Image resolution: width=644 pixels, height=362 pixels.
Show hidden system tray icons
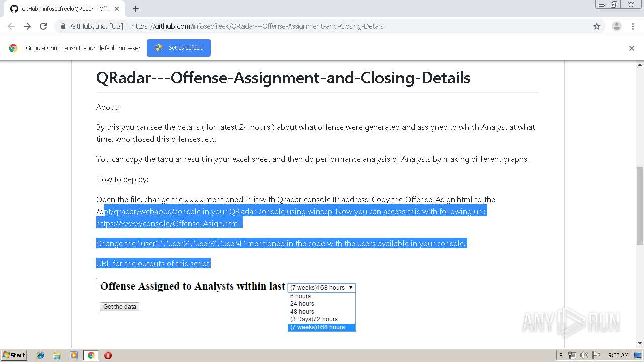click(x=561, y=355)
